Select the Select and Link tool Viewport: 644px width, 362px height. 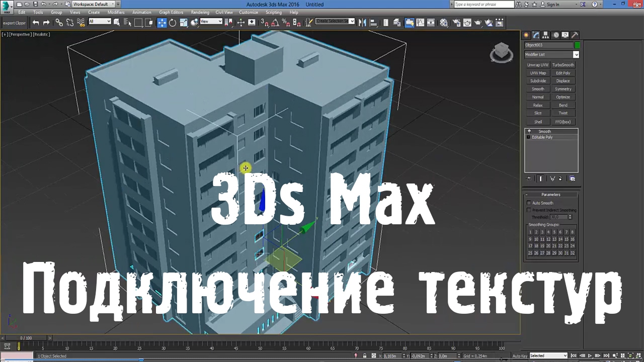59,23
